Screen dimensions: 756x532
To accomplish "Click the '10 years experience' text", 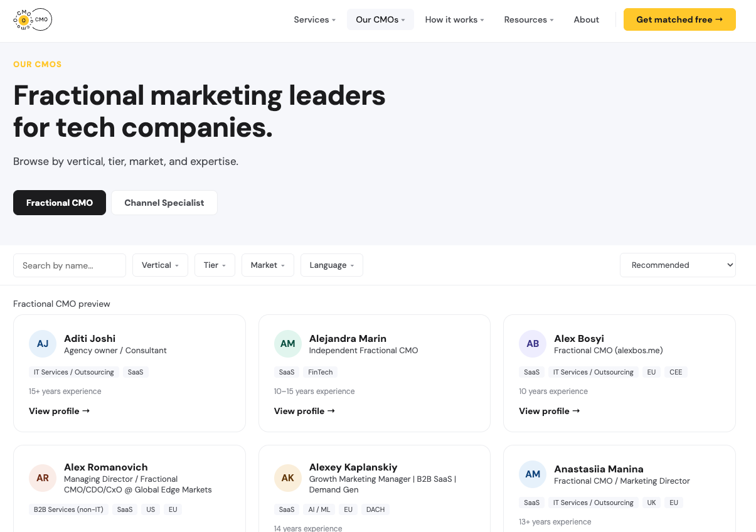I will [553, 391].
